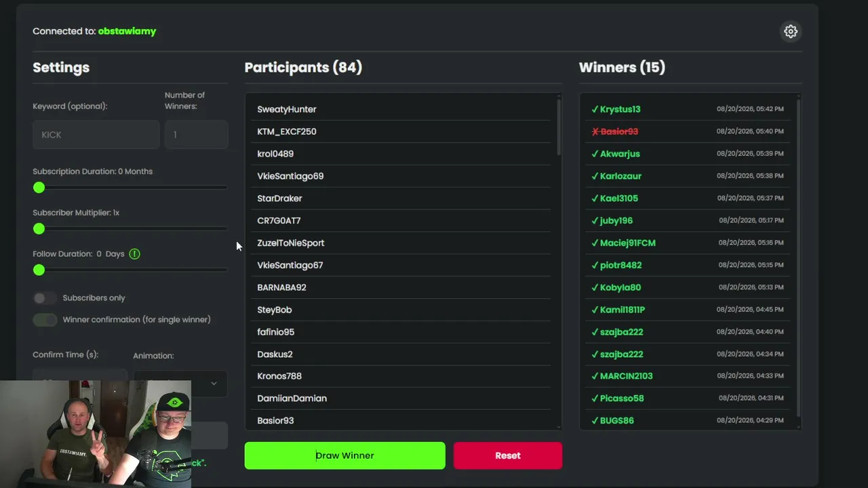Click szajba222 winner at 04:40 PM
The height and width of the screenshot is (488, 868).
point(687,332)
